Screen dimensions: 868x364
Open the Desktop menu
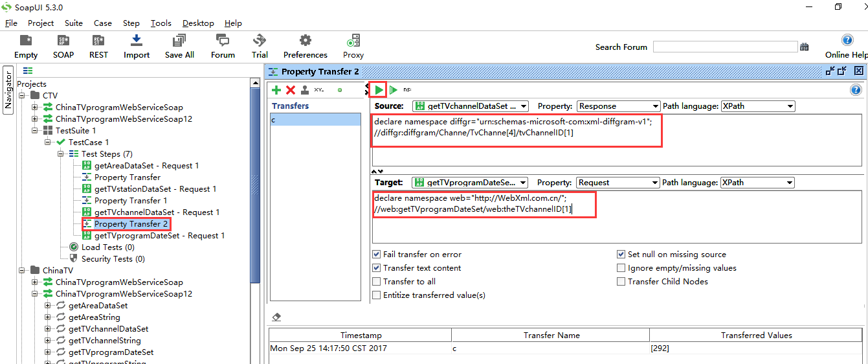coord(198,23)
